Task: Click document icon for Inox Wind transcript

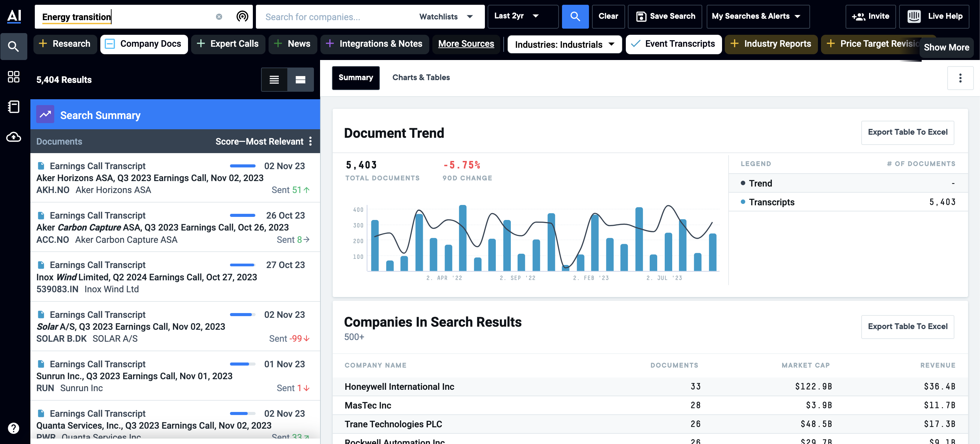Action: [x=41, y=265]
